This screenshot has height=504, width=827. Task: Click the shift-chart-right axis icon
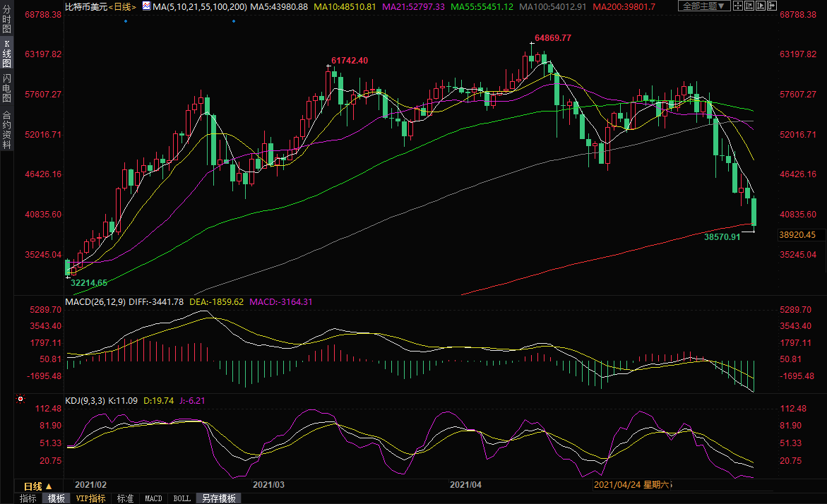tap(760, 6)
